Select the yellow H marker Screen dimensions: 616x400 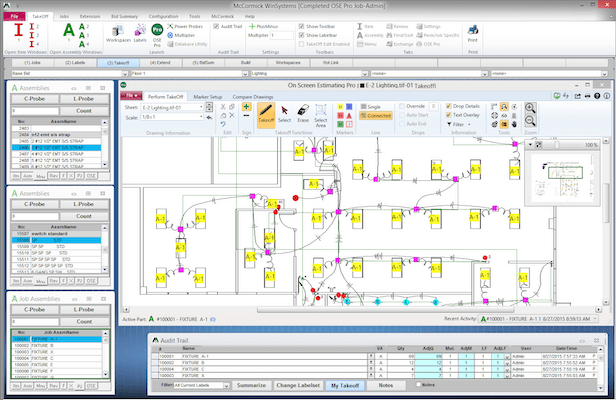340,107
